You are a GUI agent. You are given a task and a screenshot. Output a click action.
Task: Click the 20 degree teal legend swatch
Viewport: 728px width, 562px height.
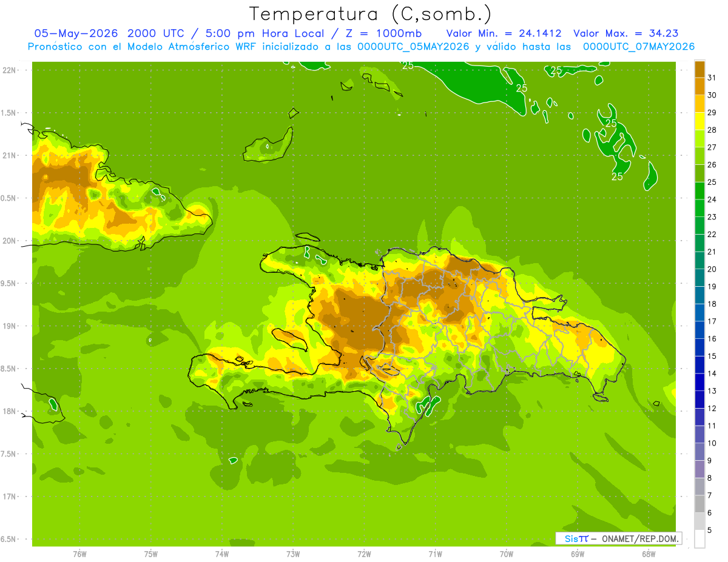click(x=699, y=261)
